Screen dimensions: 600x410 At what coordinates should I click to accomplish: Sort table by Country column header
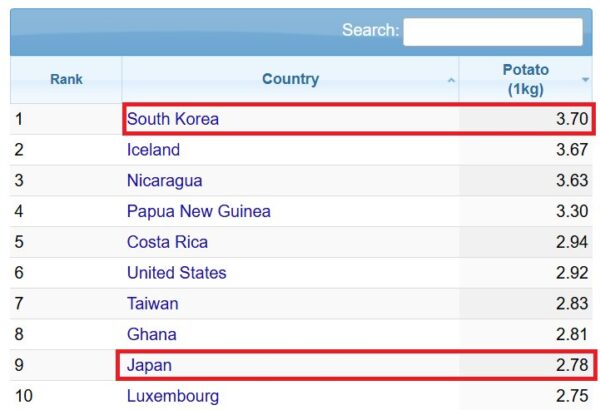coord(290,79)
